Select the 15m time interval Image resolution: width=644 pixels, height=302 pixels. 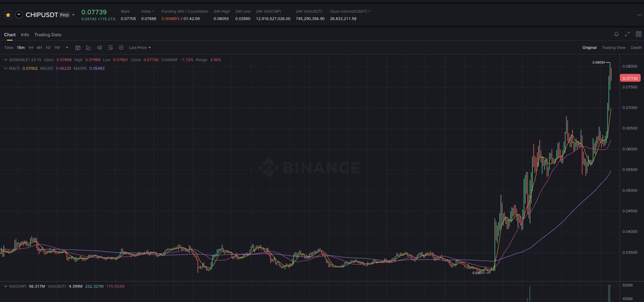point(20,48)
